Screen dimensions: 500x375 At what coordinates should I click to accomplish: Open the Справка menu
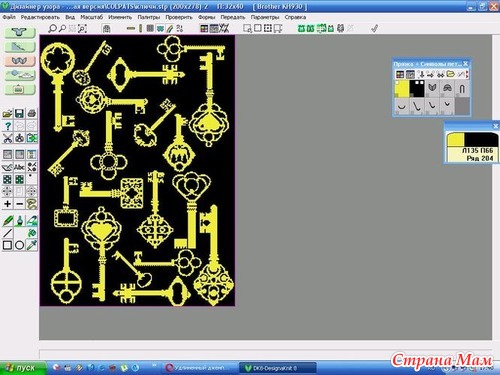(295, 17)
